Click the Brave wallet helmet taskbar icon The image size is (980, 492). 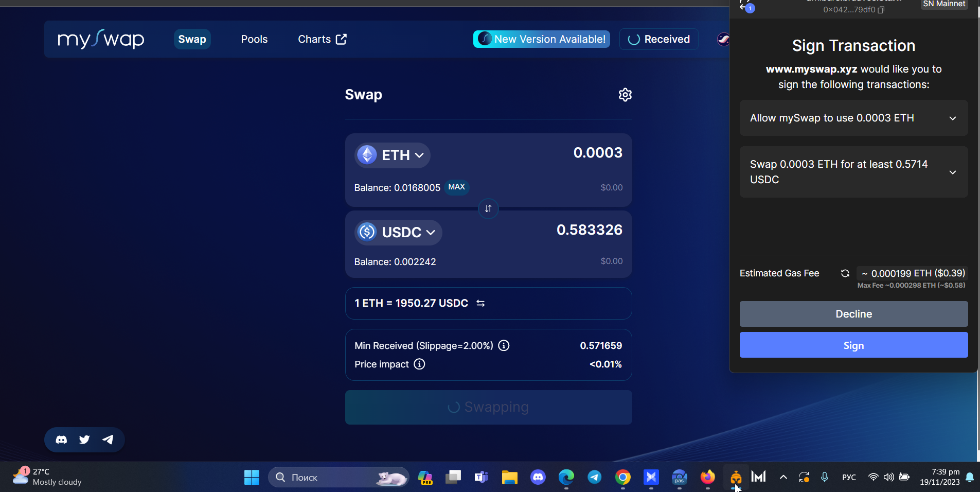tap(736, 478)
